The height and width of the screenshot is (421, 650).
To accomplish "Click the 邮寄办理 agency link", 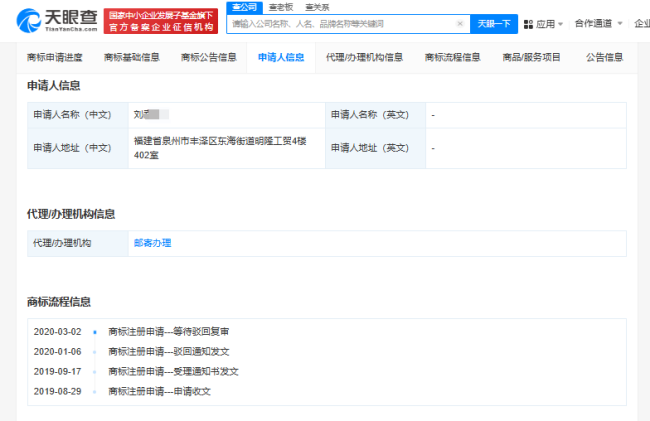I will click(153, 243).
